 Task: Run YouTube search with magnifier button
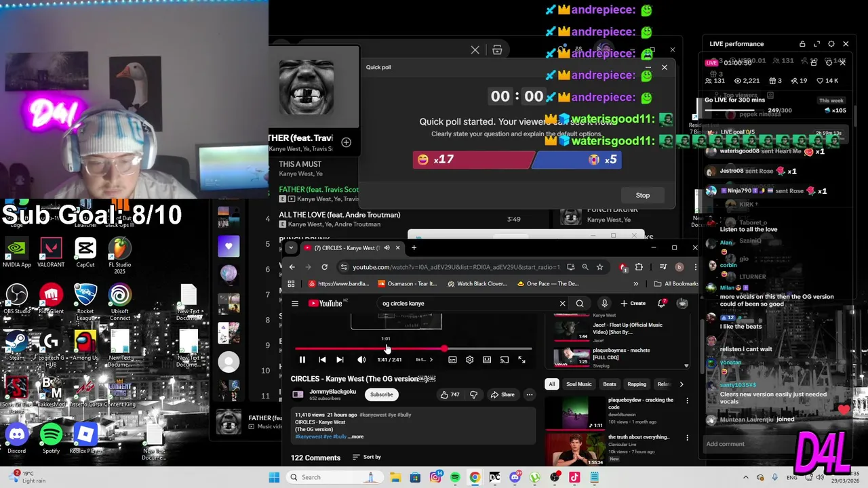click(x=580, y=304)
